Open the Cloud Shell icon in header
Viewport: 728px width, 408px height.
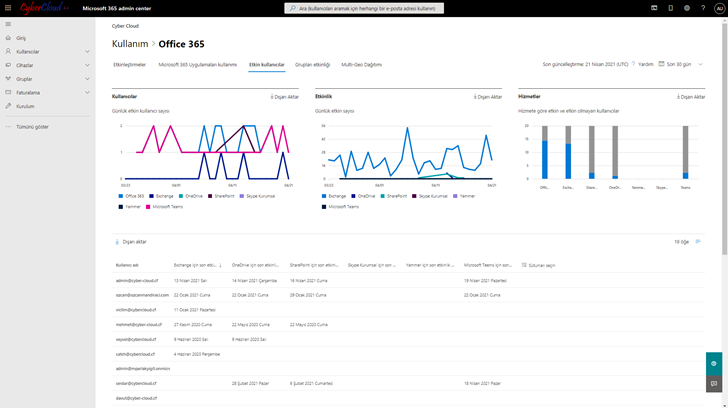tap(654, 8)
